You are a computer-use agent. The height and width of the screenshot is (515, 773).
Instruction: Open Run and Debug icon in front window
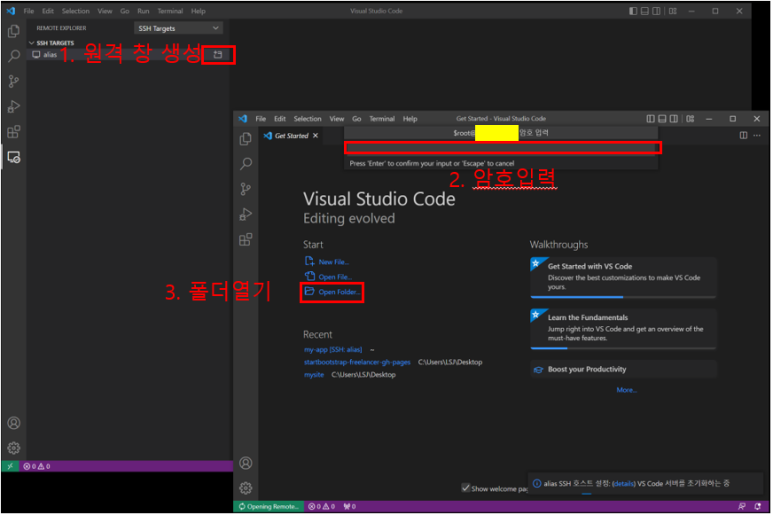[x=246, y=214]
